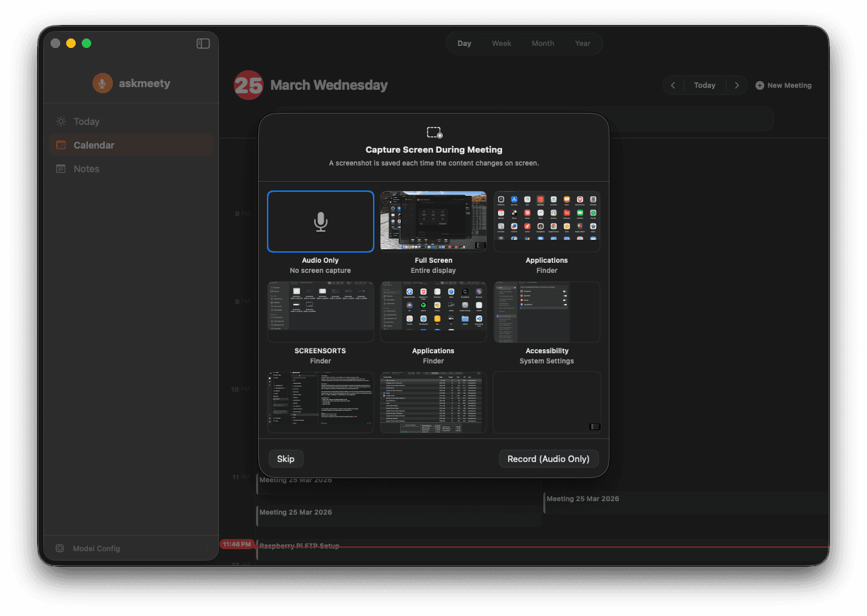Toggle the sidebar with the panel icon
This screenshot has width=867, height=616.
[x=203, y=43]
